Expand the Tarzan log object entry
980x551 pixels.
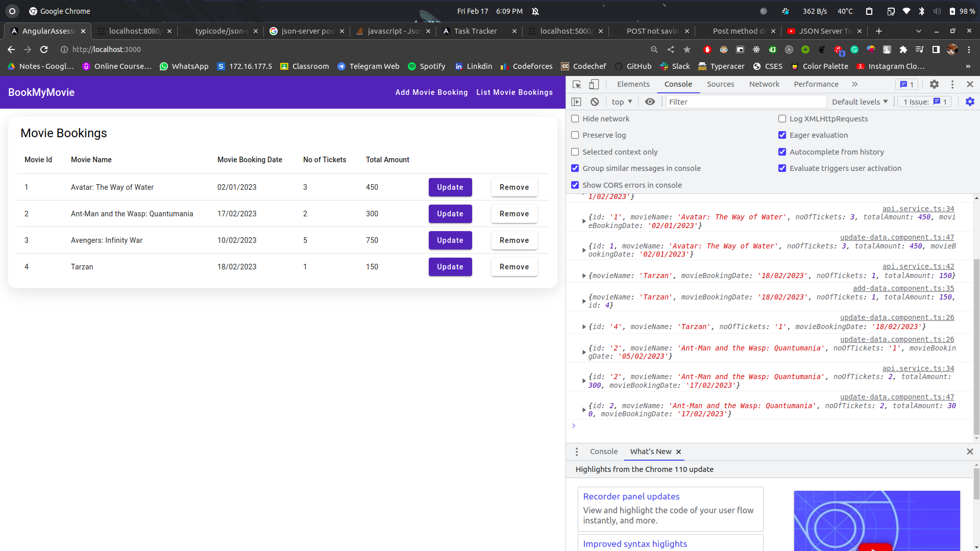click(584, 275)
